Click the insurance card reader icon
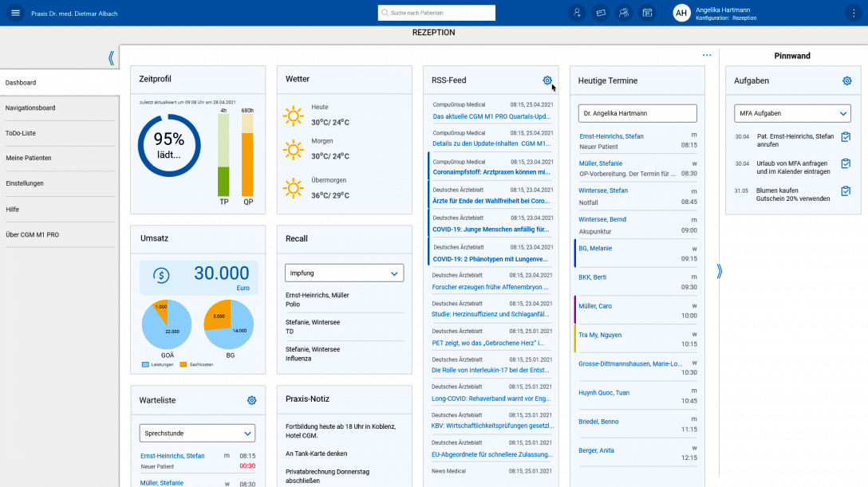 tap(601, 13)
